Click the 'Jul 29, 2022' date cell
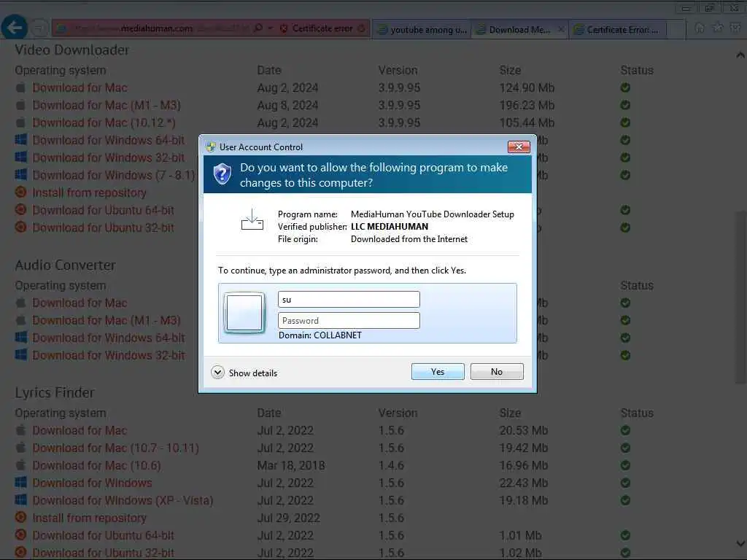Image resolution: width=747 pixels, height=560 pixels. [288, 518]
